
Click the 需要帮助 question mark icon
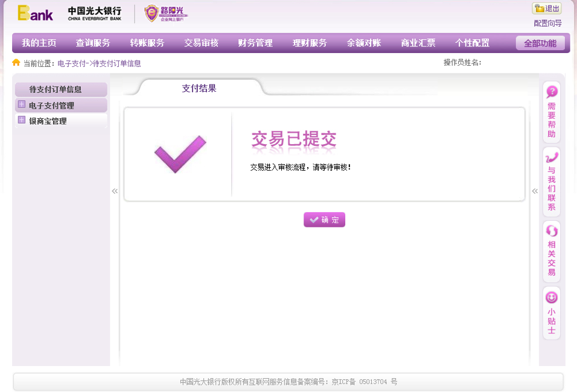pyautogui.click(x=551, y=92)
